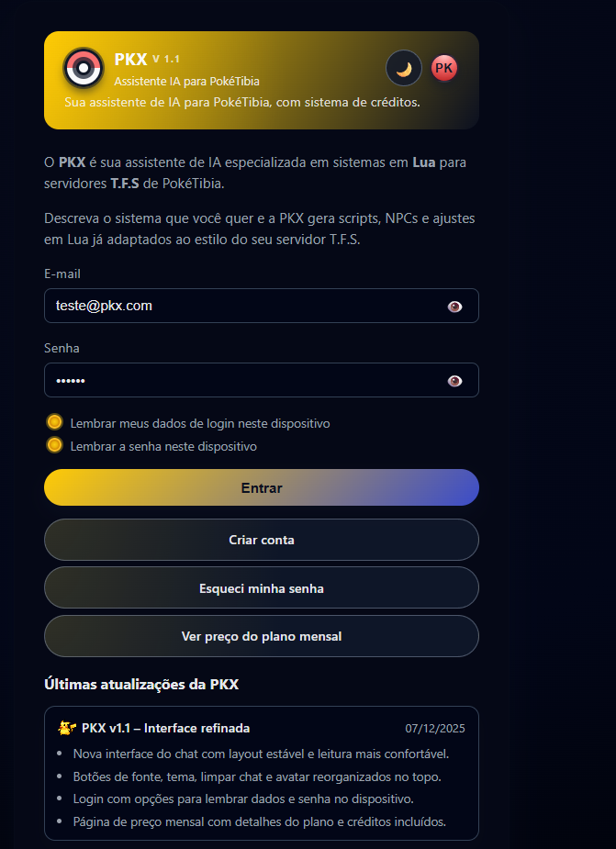Viewport: 616px width, 849px height.
Task: Focus the Senha password field
Action: click(239, 381)
